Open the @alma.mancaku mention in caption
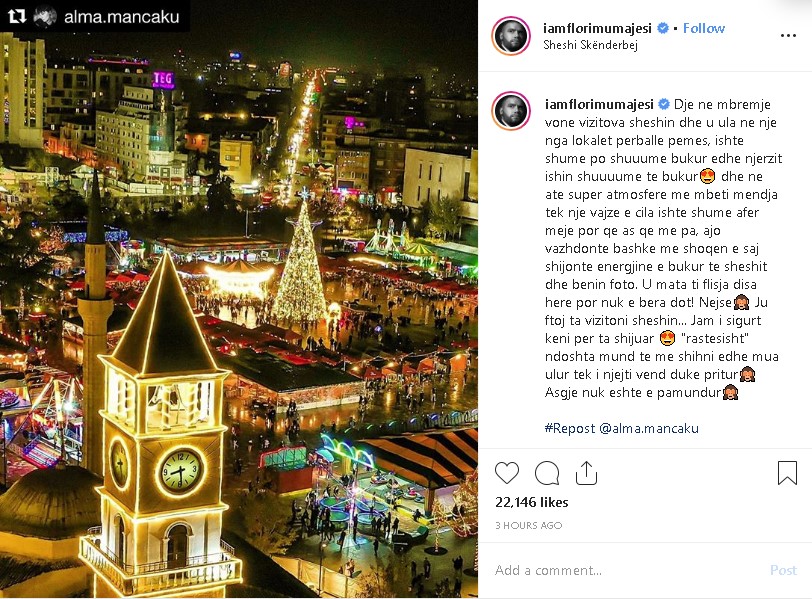 tap(649, 428)
